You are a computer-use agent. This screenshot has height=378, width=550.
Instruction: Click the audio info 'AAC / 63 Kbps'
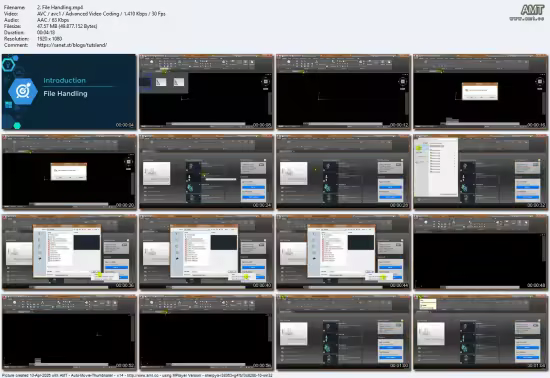(x=53, y=20)
